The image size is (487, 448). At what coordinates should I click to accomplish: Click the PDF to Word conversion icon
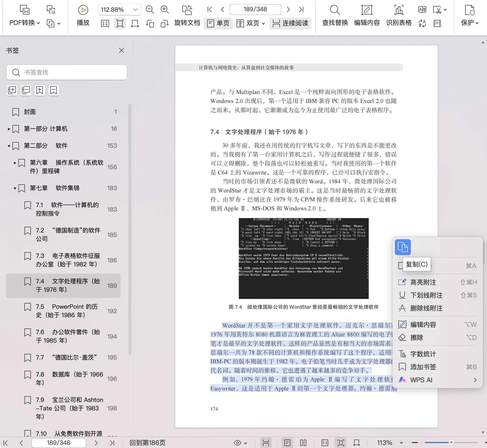point(24,10)
